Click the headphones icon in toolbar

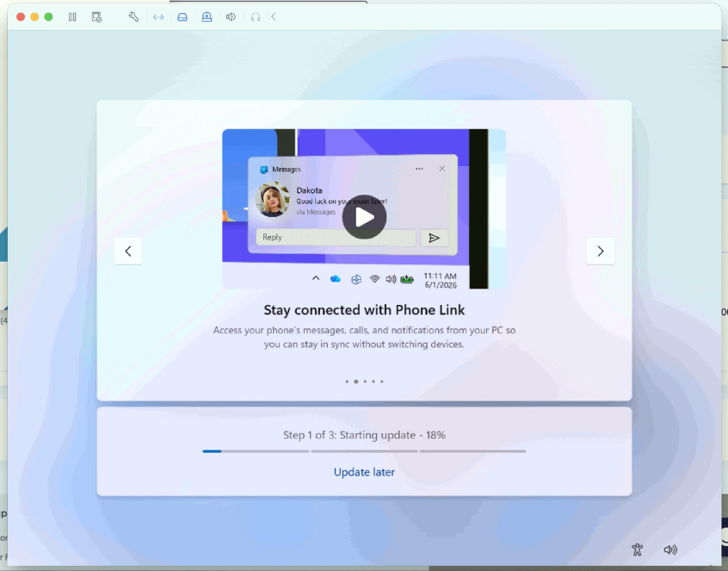coord(256,17)
